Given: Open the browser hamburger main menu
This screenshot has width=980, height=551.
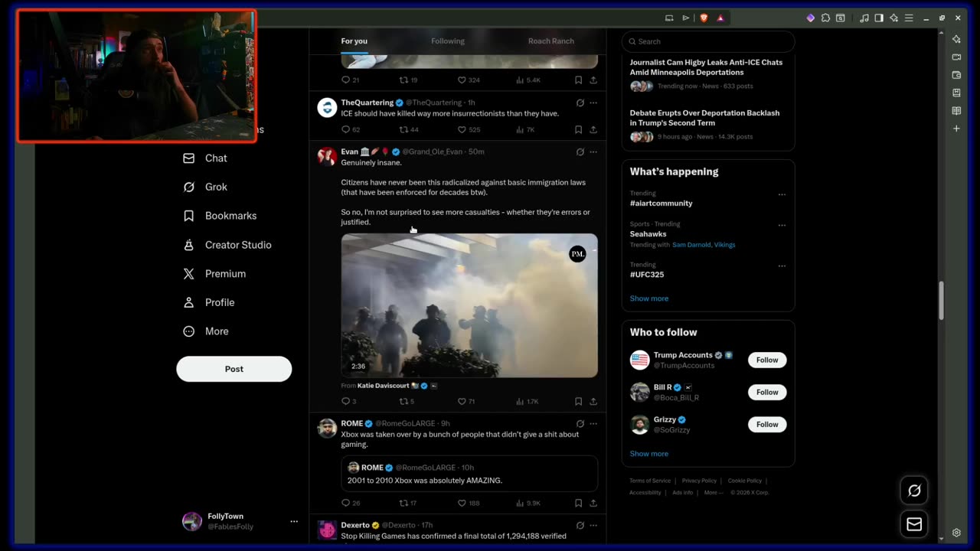Looking at the screenshot, I should (x=909, y=18).
